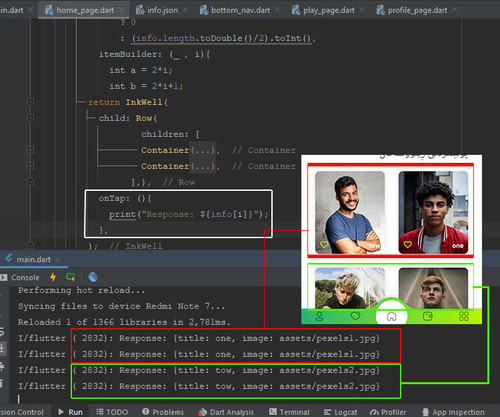Open the Problems tool window
500x417 pixels.
[163, 412]
